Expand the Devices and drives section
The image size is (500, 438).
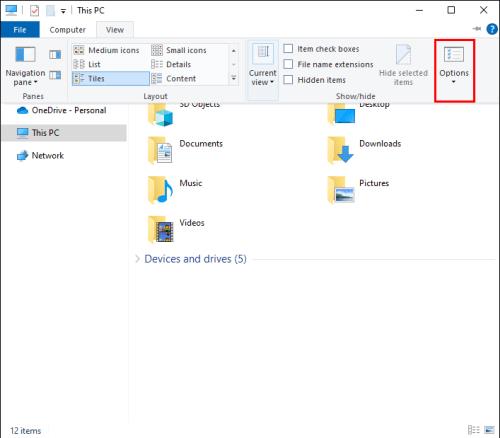[137, 259]
